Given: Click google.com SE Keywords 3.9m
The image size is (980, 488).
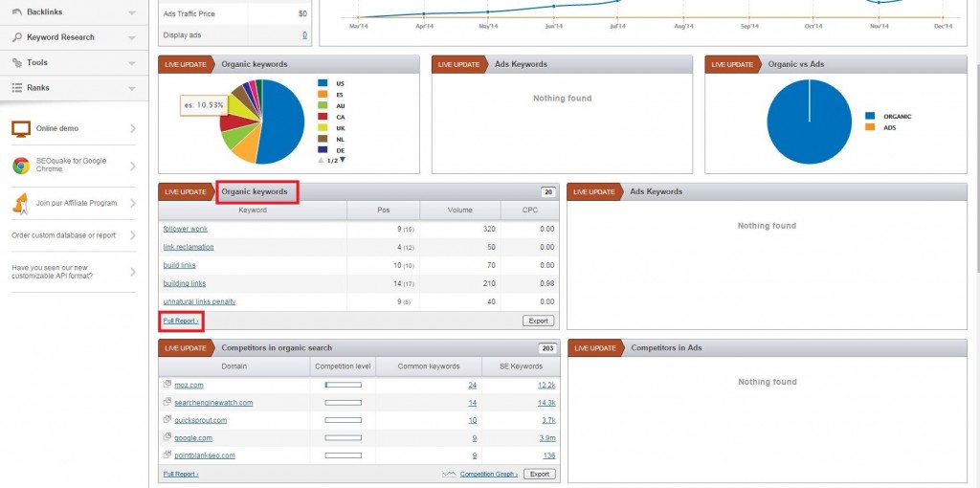Looking at the screenshot, I should 547,437.
